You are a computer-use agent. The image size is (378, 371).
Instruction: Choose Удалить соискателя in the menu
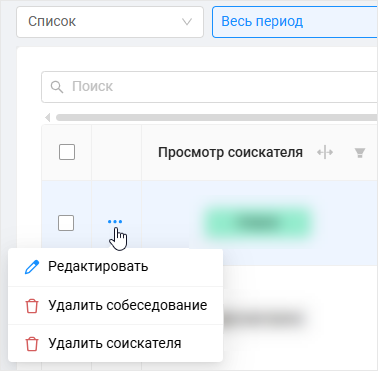[x=115, y=343]
